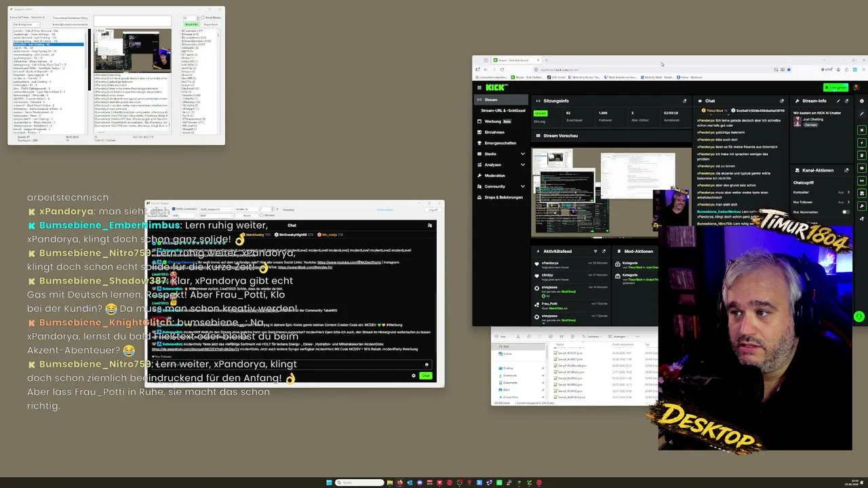Viewport: 868px width, 488px height.
Task: Open xPandorya entry in Aktivitätsfeed
Action: click(x=570, y=264)
